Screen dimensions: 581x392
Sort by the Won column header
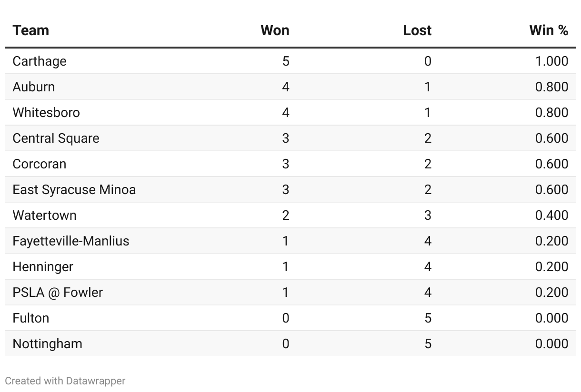click(x=275, y=30)
